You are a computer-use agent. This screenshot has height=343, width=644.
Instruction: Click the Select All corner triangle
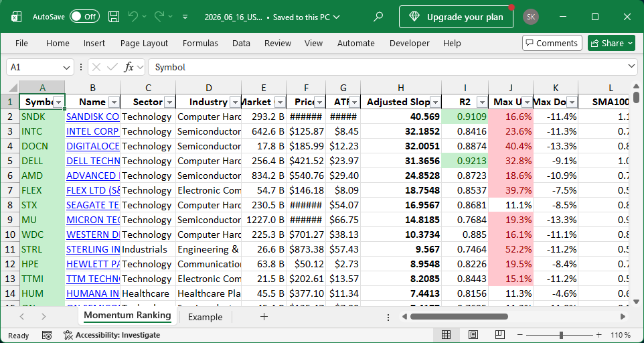13,87
